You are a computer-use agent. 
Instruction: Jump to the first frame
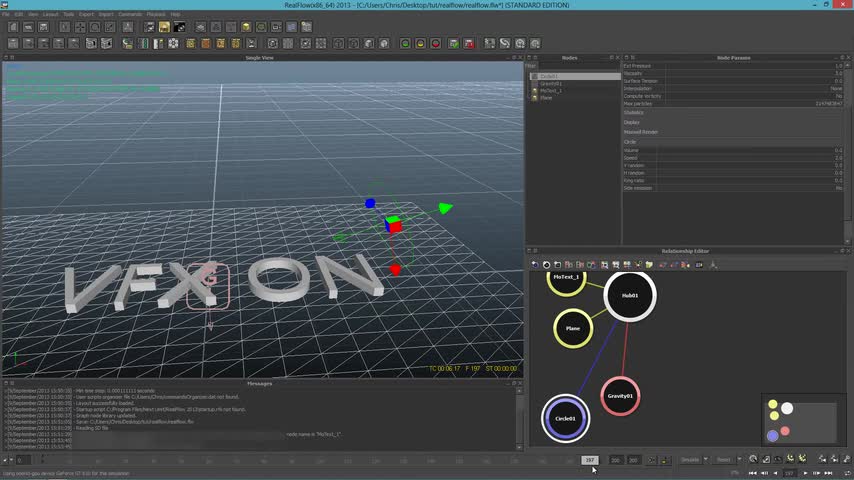tap(752, 473)
